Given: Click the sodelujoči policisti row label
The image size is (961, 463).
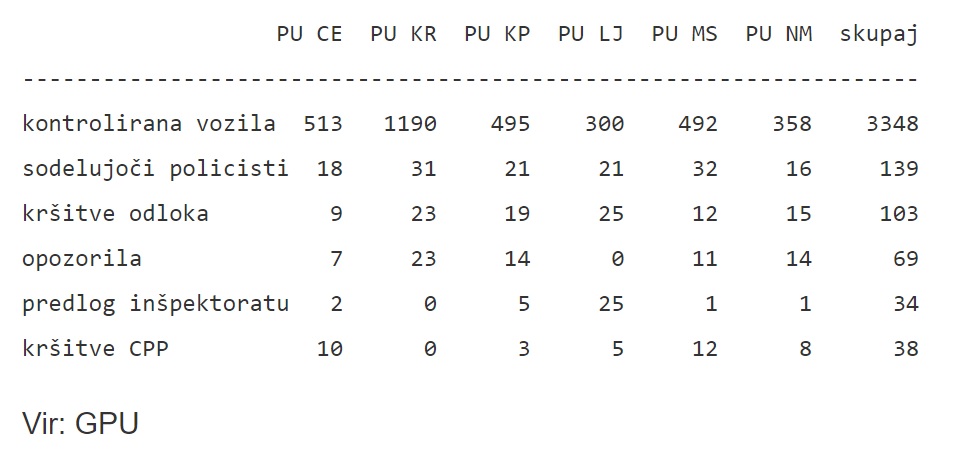Looking at the screenshot, I should pyautogui.click(x=155, y=169).
